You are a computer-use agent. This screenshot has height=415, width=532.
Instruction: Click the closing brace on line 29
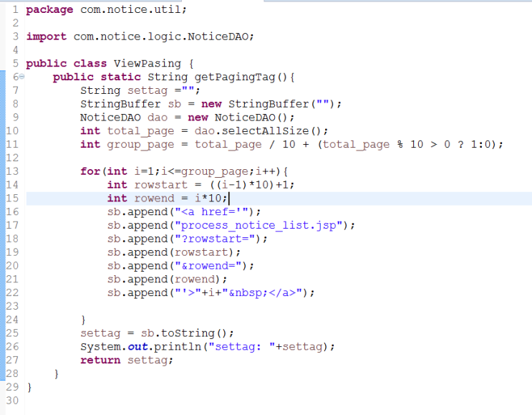[x=29, y=387]
